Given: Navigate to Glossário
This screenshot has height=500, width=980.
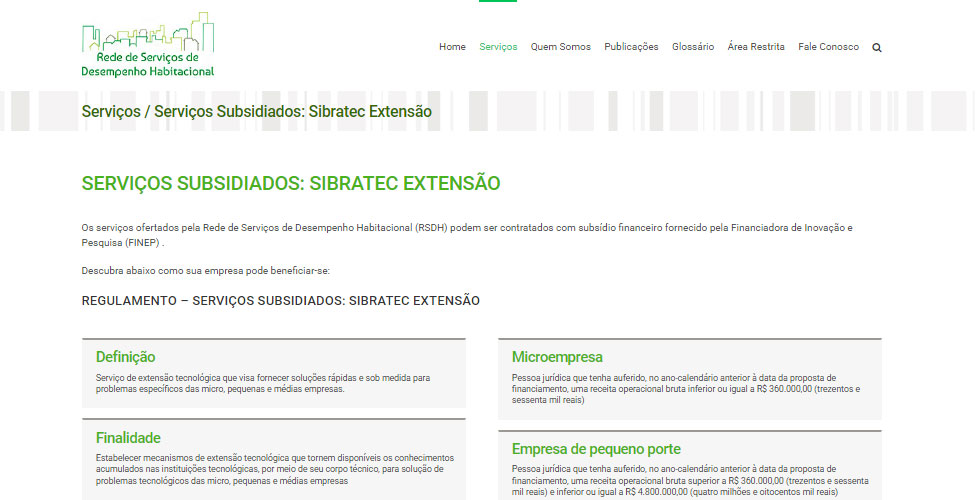Looking at the screenshot, I should click(693, 47).
